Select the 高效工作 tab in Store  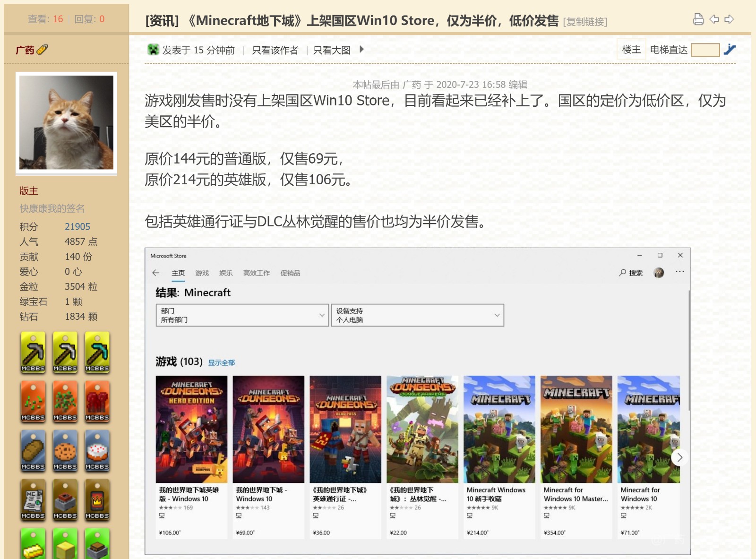257,273
